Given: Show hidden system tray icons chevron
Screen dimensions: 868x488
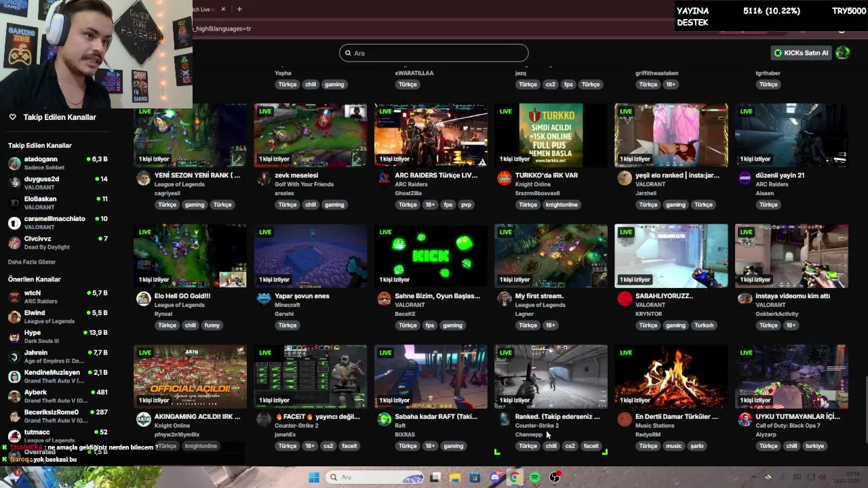Looking at the screenshot, I should (753, 477).
